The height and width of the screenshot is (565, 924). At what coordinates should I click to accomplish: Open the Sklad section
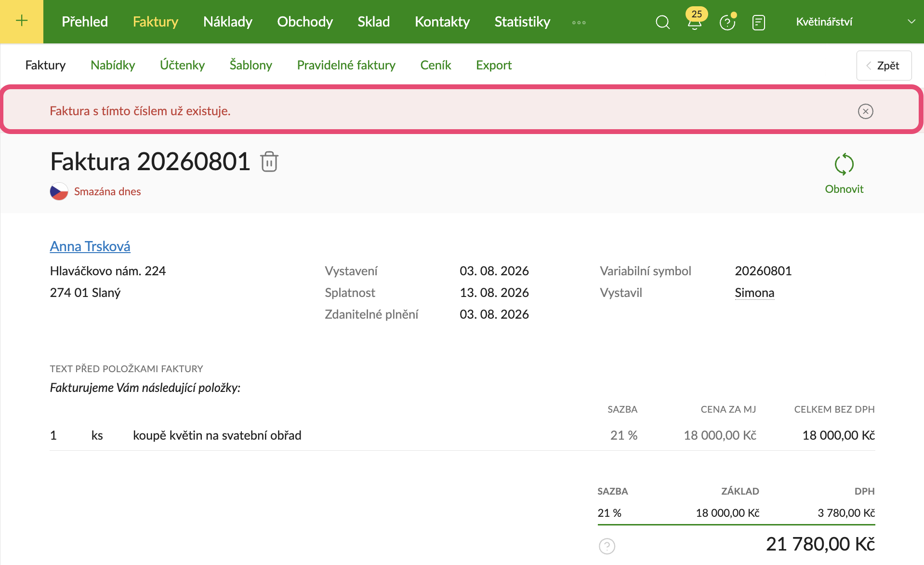coord(374,22)
